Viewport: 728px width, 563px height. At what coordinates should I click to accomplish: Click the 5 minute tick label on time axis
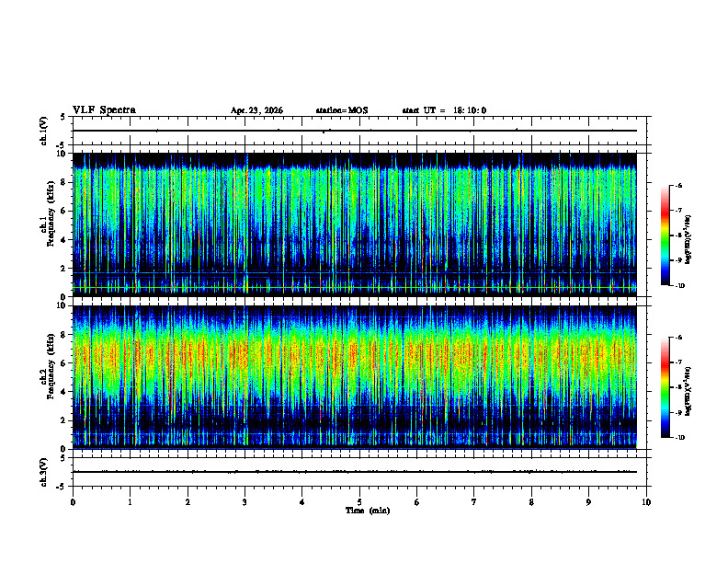pyautogui.click(x=359, y=502)
